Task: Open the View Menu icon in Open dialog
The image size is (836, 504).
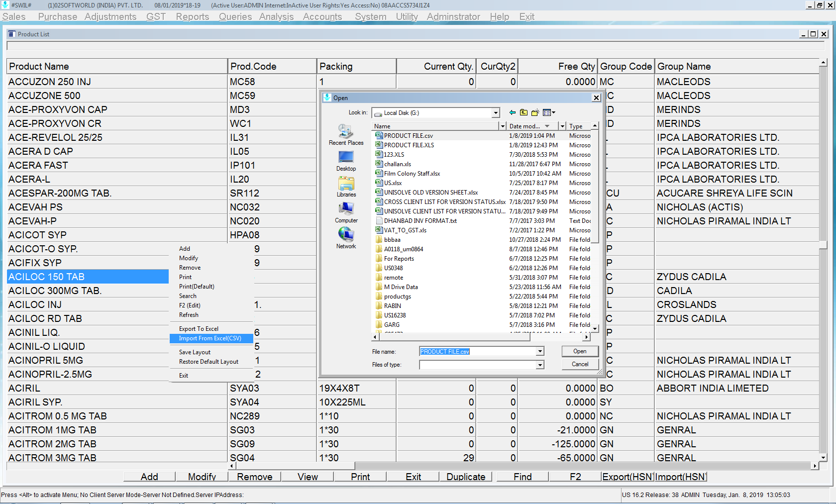Action: [549, 113]
